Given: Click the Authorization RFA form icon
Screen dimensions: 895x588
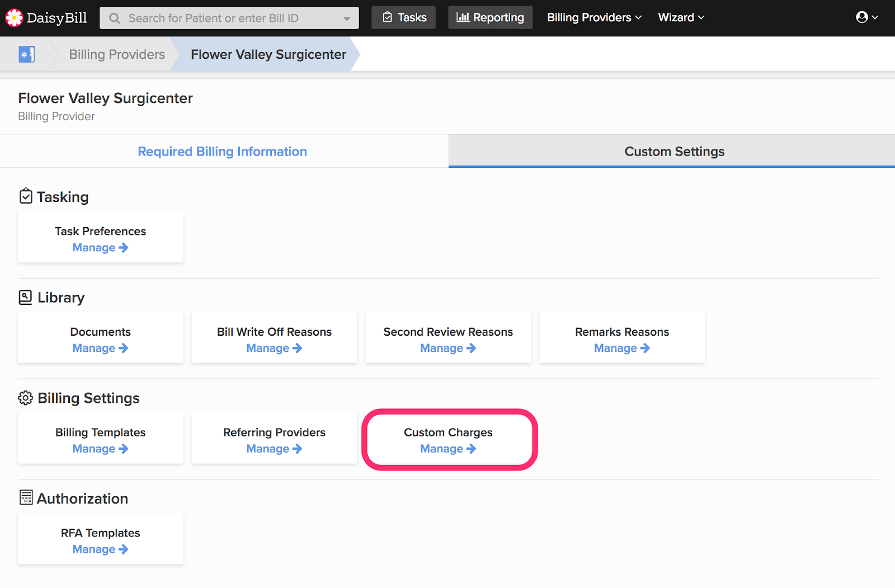Looking at the screenshot, I should coord(26,497).
